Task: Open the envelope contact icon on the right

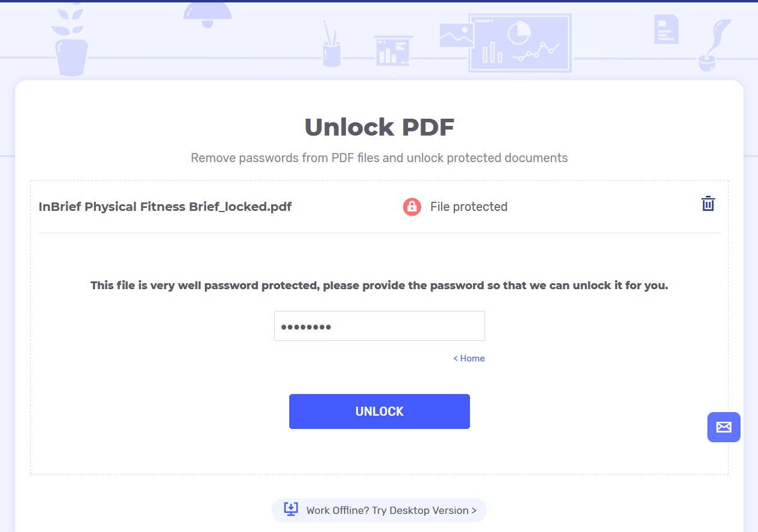Action: click(x=723, y=427)
